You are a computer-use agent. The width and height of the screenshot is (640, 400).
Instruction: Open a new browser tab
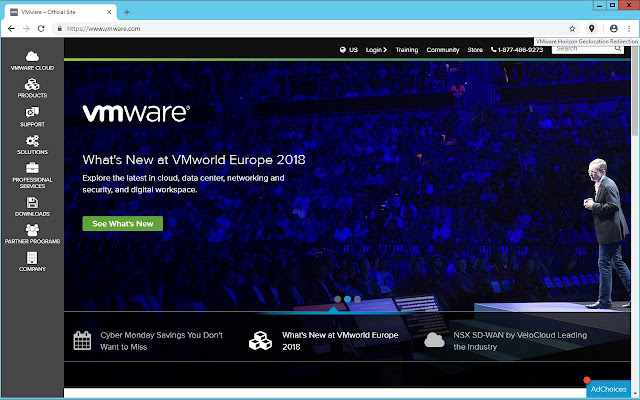pyautogui.click(x=127, y=12)
